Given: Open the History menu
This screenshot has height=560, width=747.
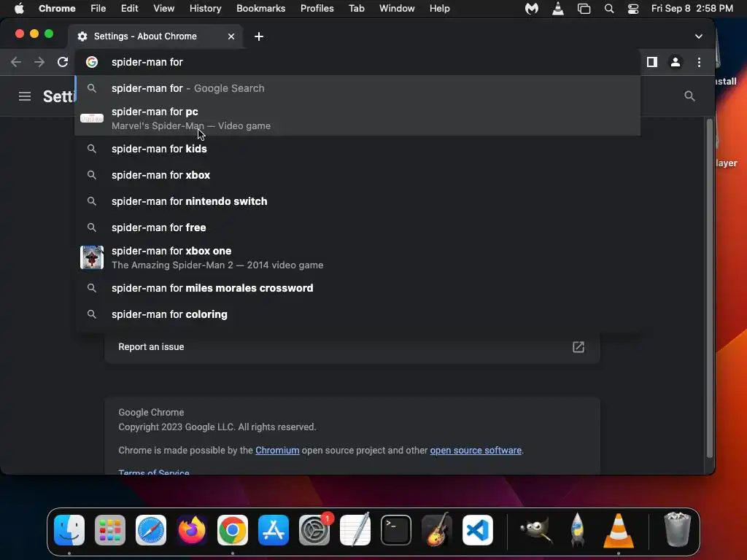Looking at the screenshot, I should (205, 9).
